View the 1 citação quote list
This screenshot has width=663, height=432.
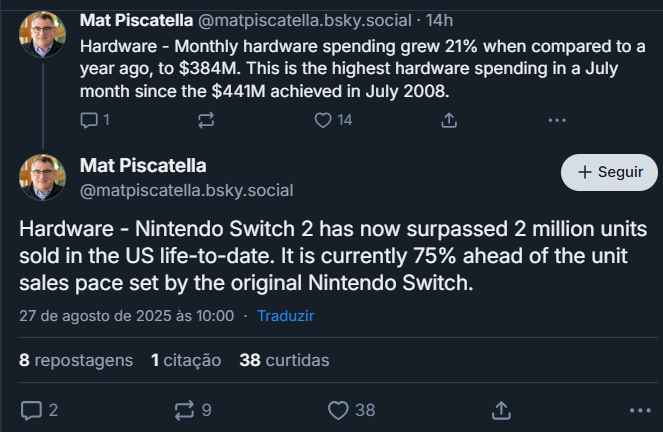click(186, 361)
